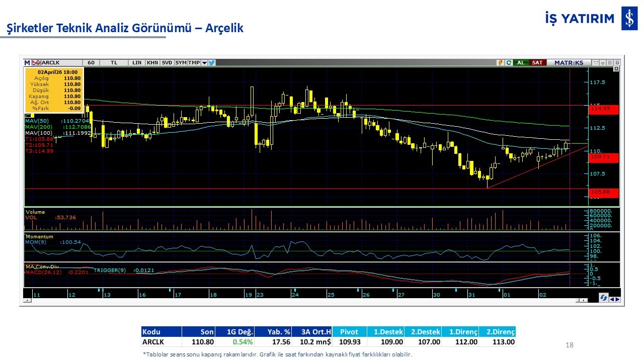This screenshot has width=644, height=362.
Task: Click the horizontal scrollbar under the chart
Action: [302, 301]
